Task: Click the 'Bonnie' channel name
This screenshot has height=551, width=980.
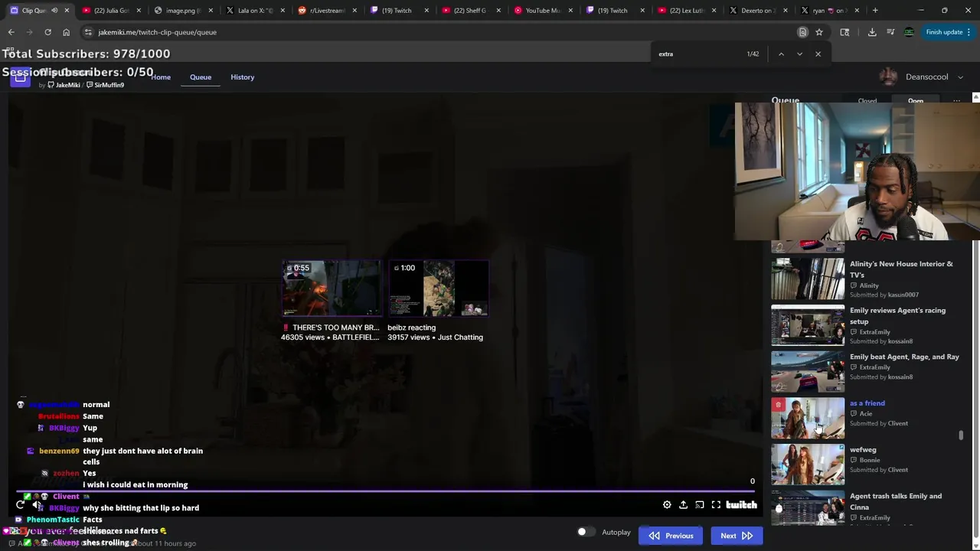Action: point(870,460)
